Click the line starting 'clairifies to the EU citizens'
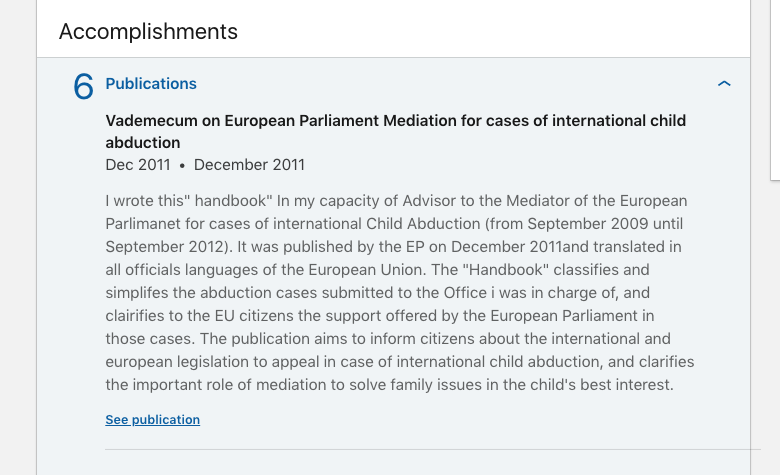The height and width of the screenshot is (475, 780). pyautogui.click(x=380, y=316)
